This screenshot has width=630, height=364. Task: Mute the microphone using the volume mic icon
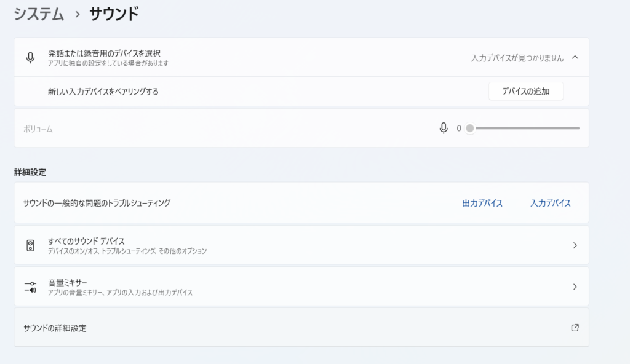(x=444, y=128)
